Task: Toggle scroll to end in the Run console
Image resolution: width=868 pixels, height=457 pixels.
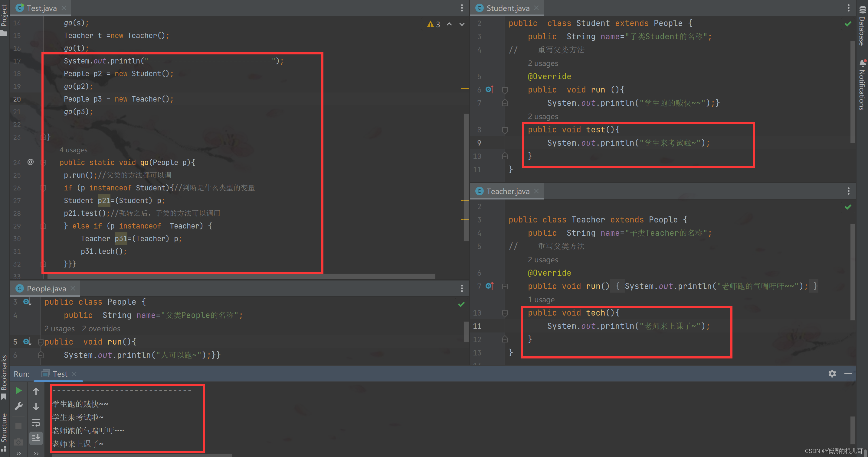Action: (x=36, y=438)
